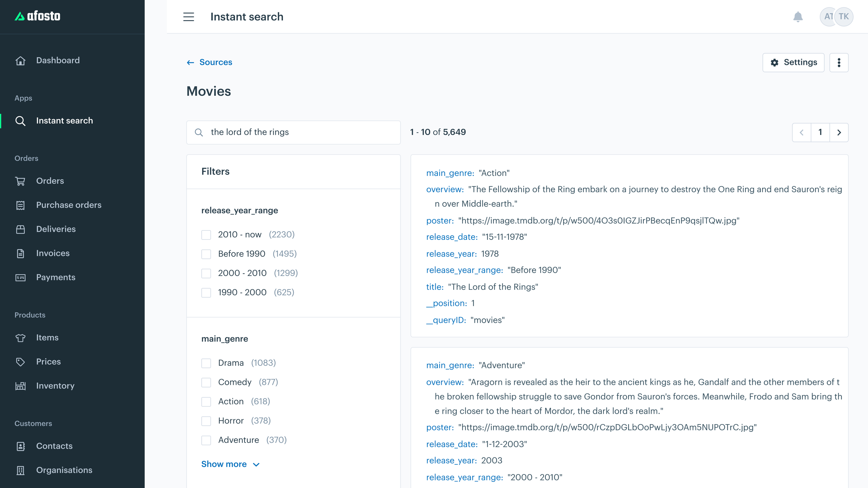This screenshot has width=868, height=488.
Task: Click release_date "1-12-2003" value
Action: coord(504,444)
